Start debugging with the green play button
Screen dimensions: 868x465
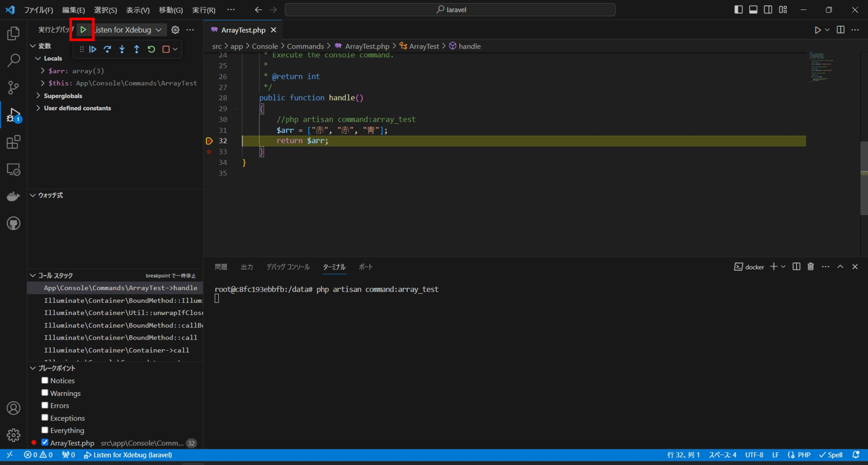click(x=83, y=30)
